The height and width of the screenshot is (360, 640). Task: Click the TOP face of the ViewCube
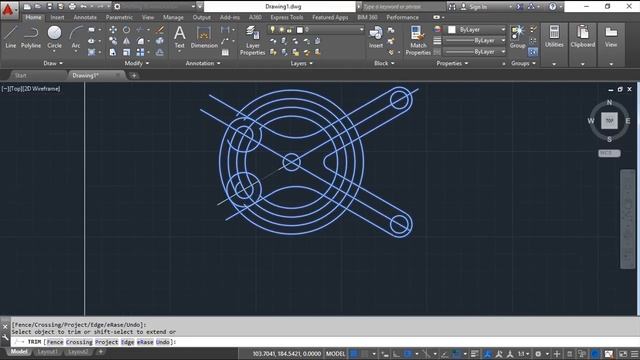(x=609, y=120)
